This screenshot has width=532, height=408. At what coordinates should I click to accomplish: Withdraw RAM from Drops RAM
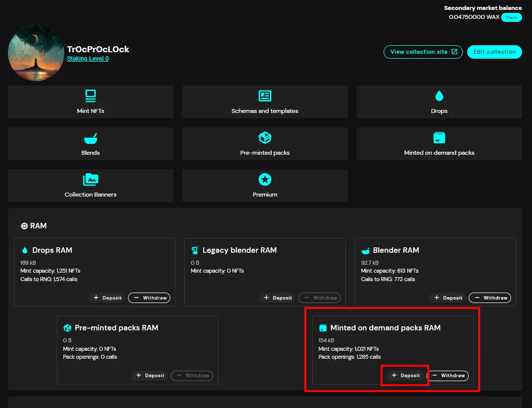pos(149,298)
